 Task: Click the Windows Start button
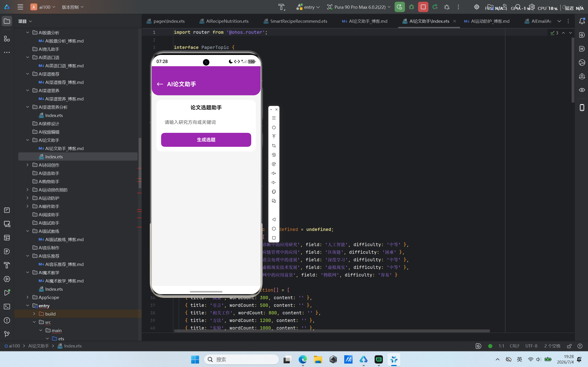(x=195, y=359)
